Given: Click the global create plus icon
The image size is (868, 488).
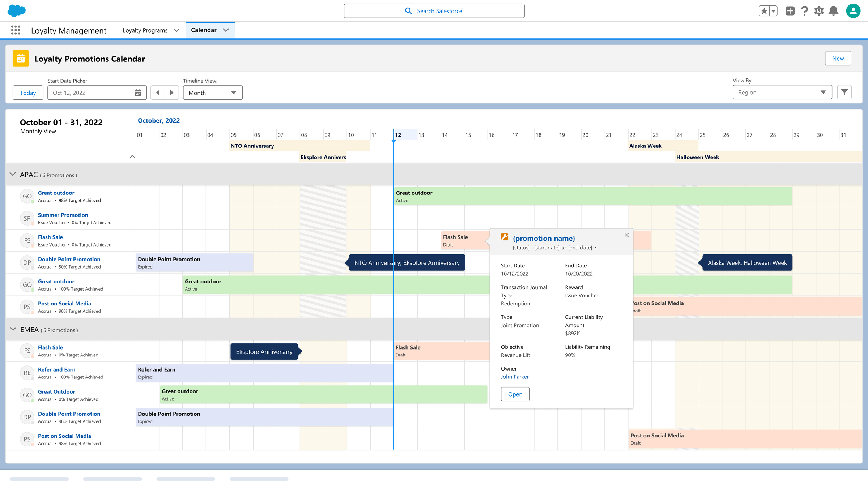Looking at the screenshot, I should click(x=790, y=11).
